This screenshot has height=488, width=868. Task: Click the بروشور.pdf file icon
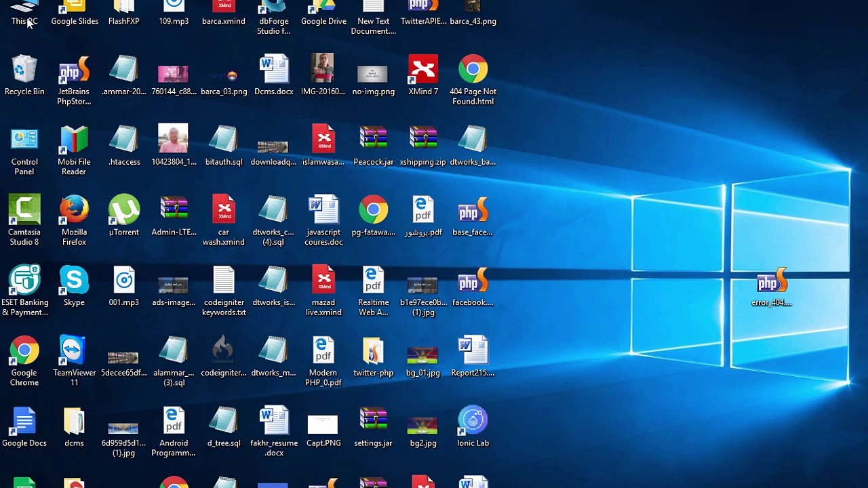coord(423,216)
